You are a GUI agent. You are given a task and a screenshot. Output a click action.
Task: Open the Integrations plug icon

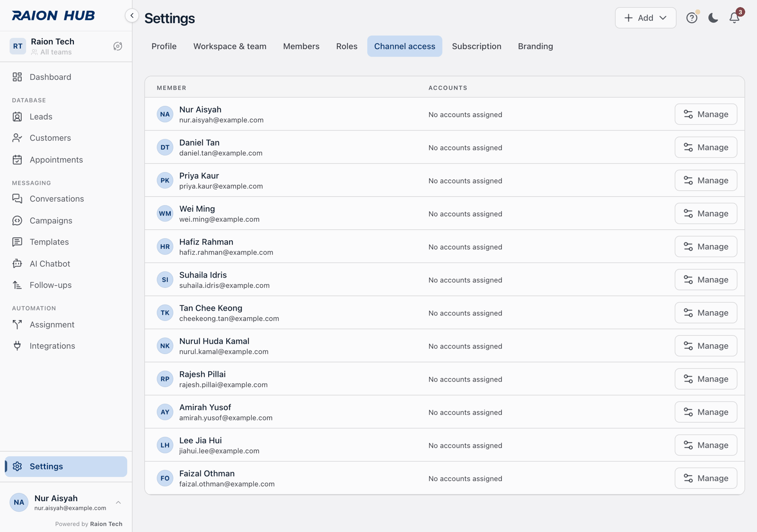pyautogui.click(x=18, y=346)
